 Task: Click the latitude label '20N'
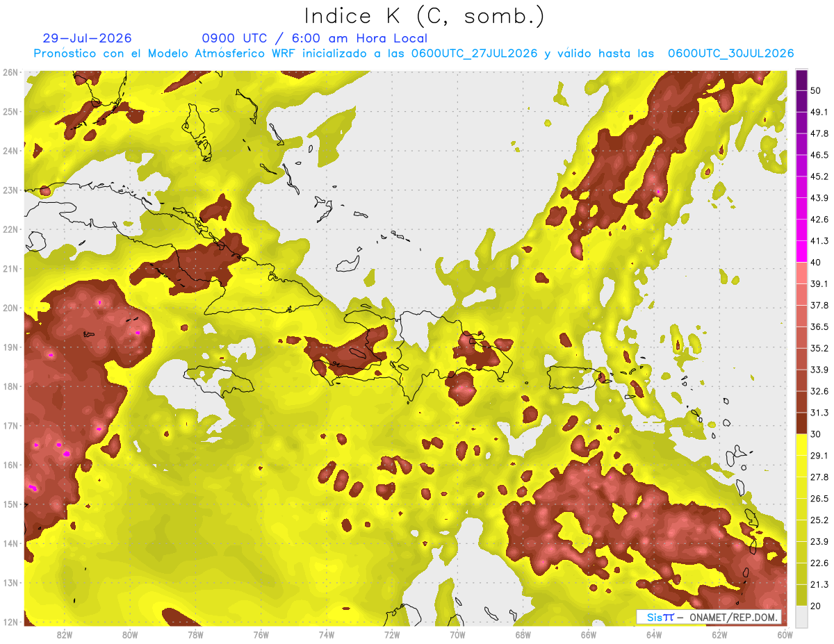[x=10, y=308]
